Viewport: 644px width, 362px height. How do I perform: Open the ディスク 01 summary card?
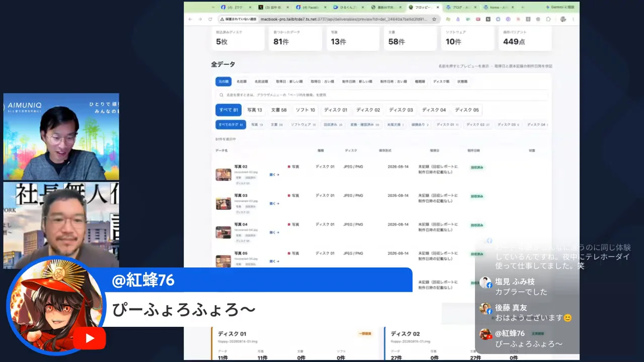pos(294,343)
